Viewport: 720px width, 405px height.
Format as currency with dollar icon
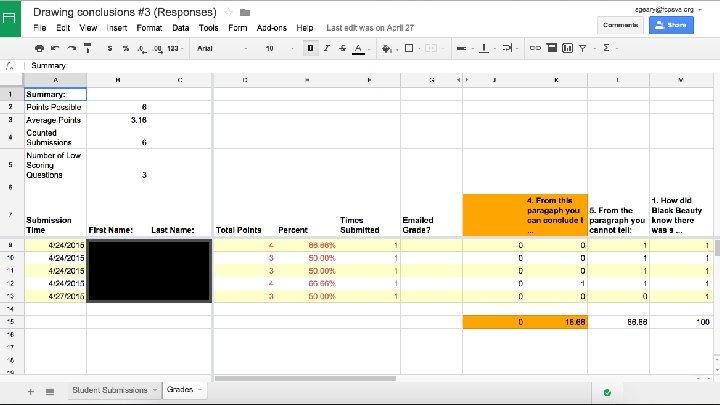coord(110,48)
